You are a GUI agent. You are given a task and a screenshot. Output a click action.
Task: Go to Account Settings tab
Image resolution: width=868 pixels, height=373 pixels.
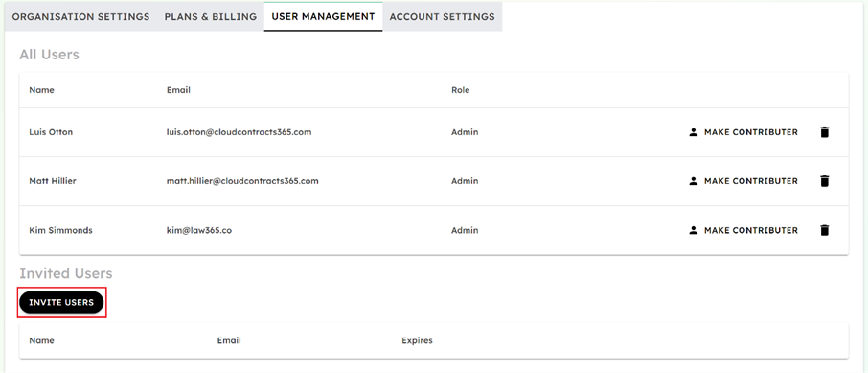(x=443, y=16)
